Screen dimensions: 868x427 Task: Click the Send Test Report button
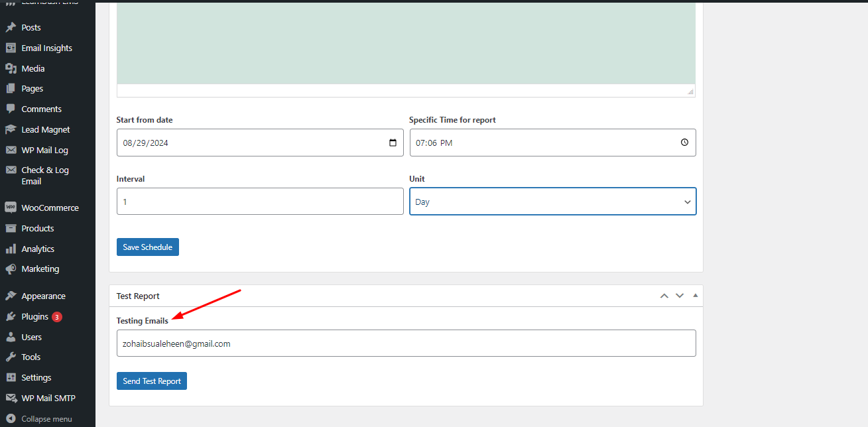click(x=152, y=381)
